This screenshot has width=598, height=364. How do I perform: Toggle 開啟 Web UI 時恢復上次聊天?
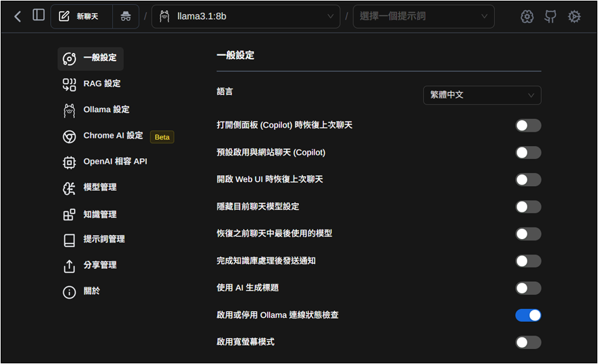point(528,179)
